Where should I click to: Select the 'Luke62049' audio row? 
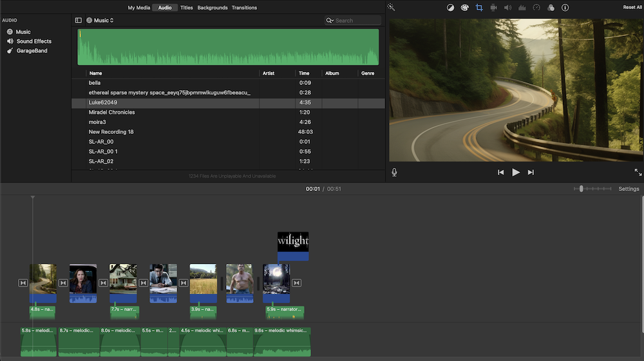229,102
